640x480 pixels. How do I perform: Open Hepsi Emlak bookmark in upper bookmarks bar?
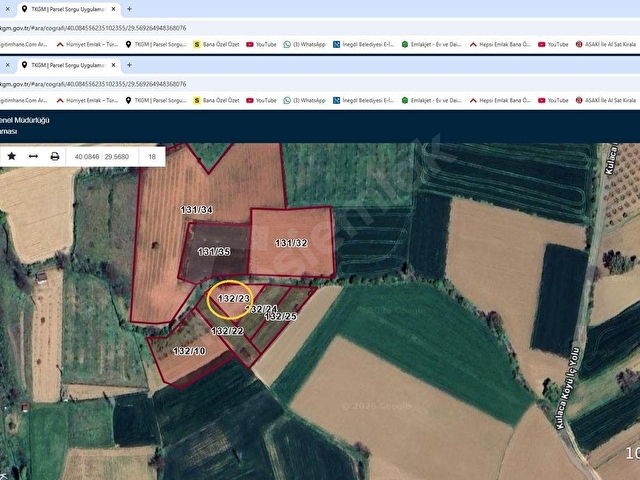(500, 44)
